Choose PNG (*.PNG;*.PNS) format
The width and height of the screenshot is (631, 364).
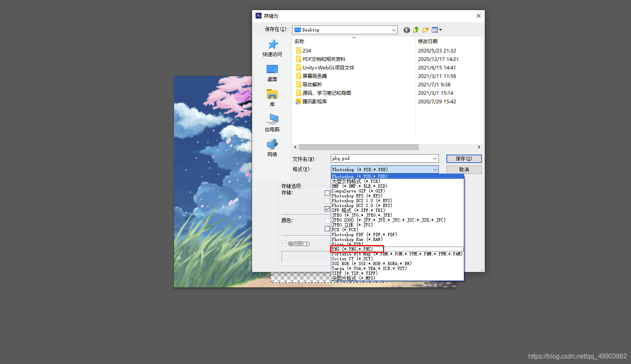[398, 249]
